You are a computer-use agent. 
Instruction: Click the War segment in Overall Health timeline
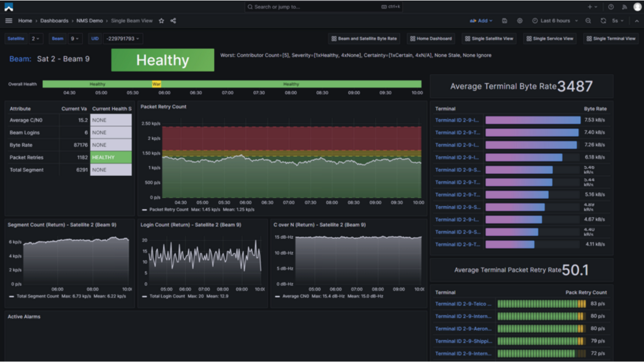click(156, 84)
